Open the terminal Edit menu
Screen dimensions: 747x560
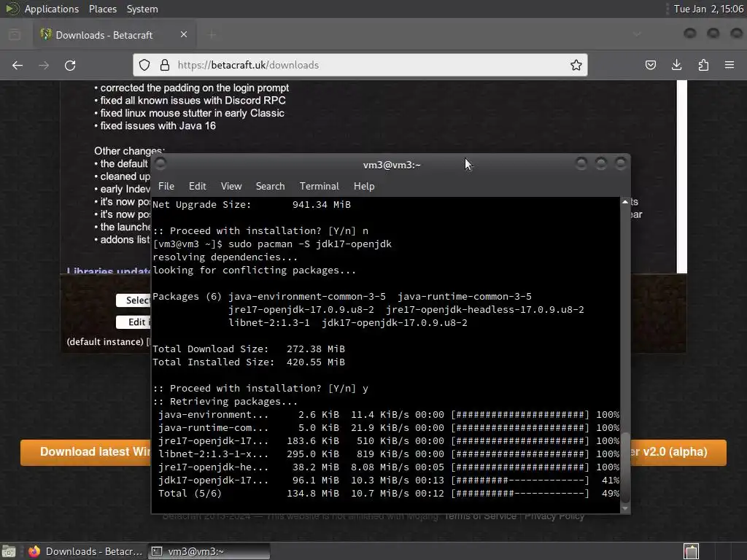197,186
